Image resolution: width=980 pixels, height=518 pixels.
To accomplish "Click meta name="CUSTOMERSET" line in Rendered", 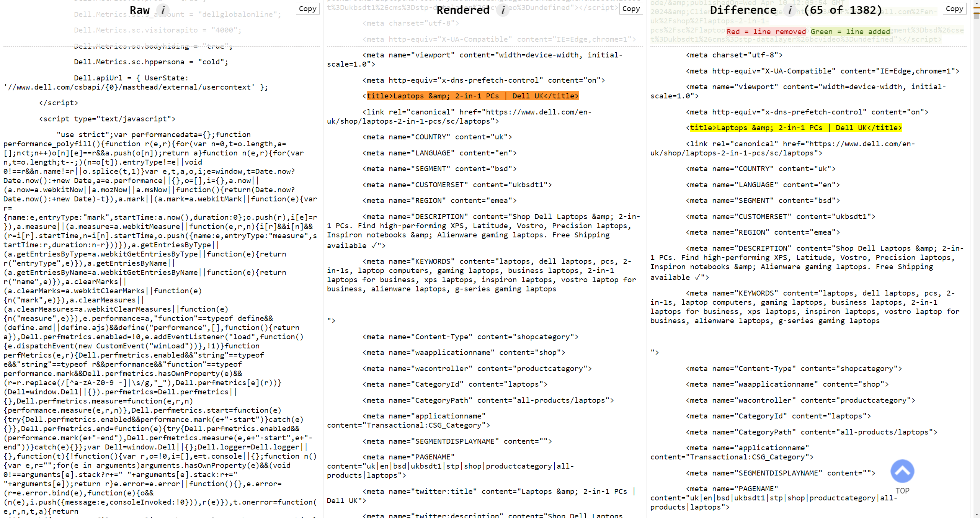I will tap(457, 185).
